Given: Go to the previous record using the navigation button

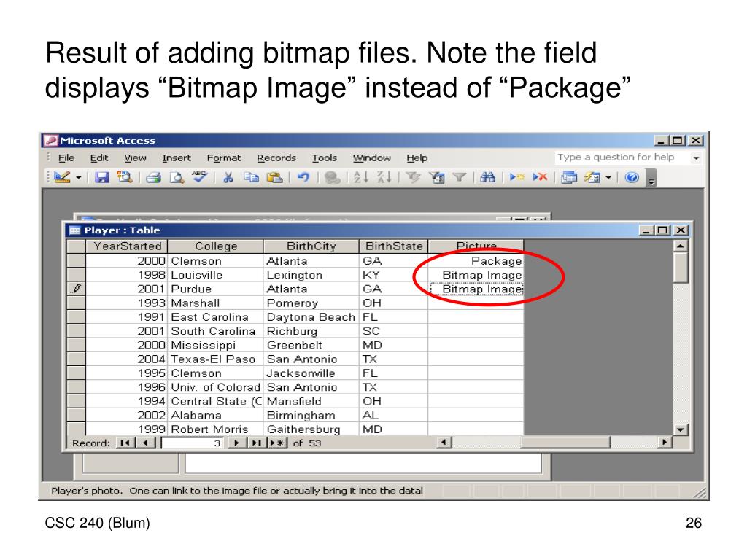Looking at the screenshot, I should click(x=146, y=443).
